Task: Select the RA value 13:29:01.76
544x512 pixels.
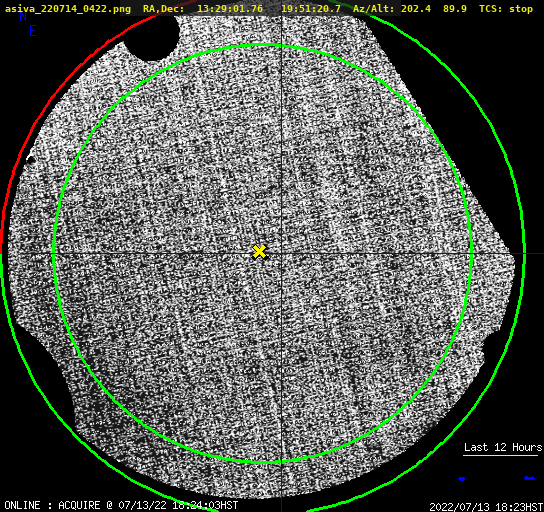Action: pyautogui.click(x=230, y=9)
